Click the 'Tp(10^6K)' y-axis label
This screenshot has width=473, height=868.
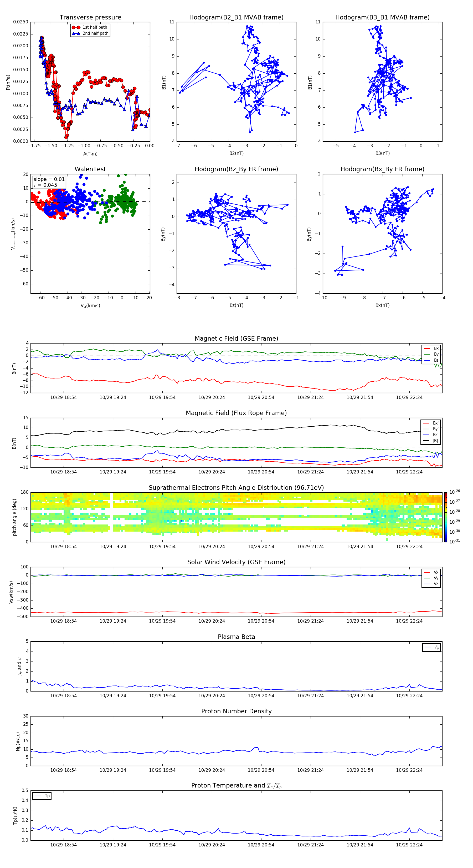15,815
